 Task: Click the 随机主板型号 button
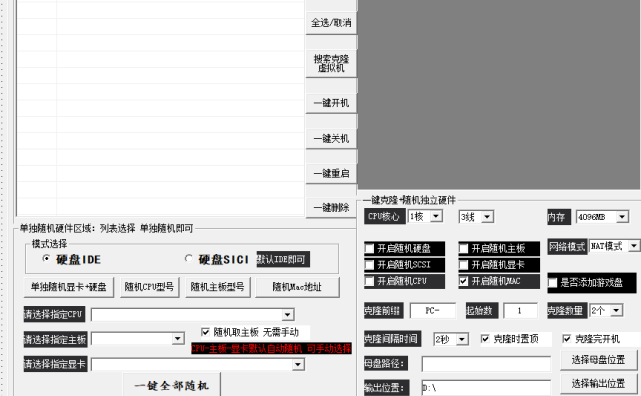pyautogui.click(x=217, y=287)
